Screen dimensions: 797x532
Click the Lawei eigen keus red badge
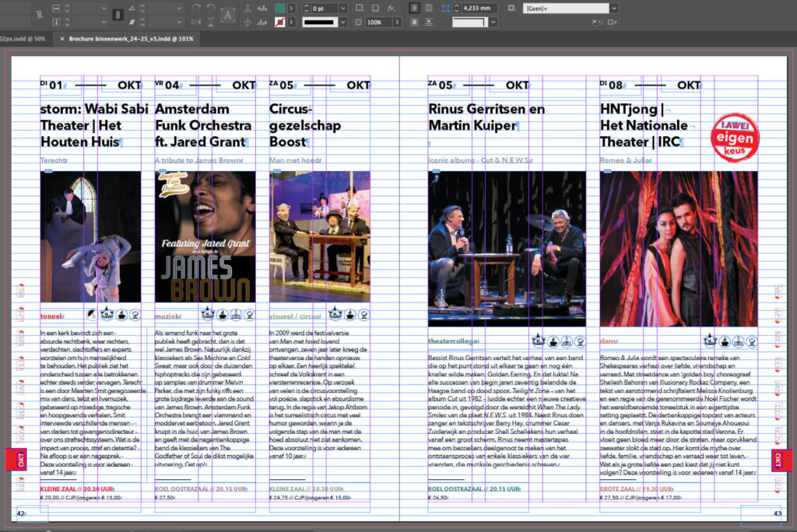(736, 137)
